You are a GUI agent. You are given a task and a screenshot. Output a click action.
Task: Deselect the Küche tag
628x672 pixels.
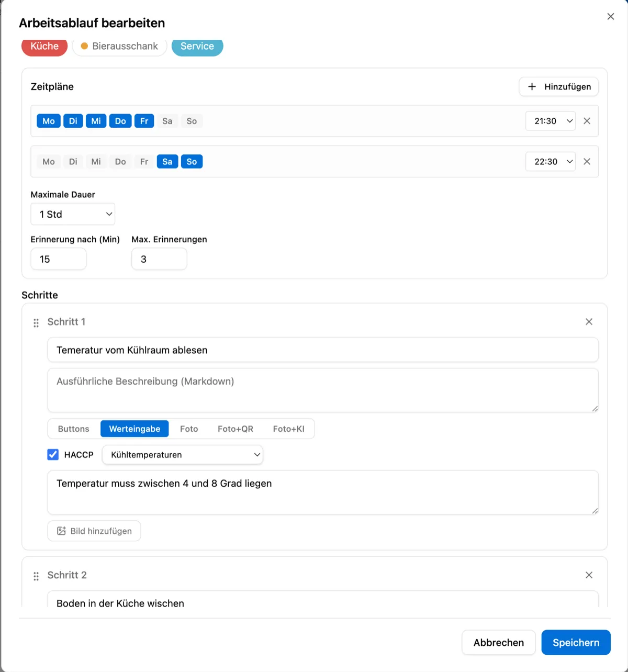[x=44, y=47]
